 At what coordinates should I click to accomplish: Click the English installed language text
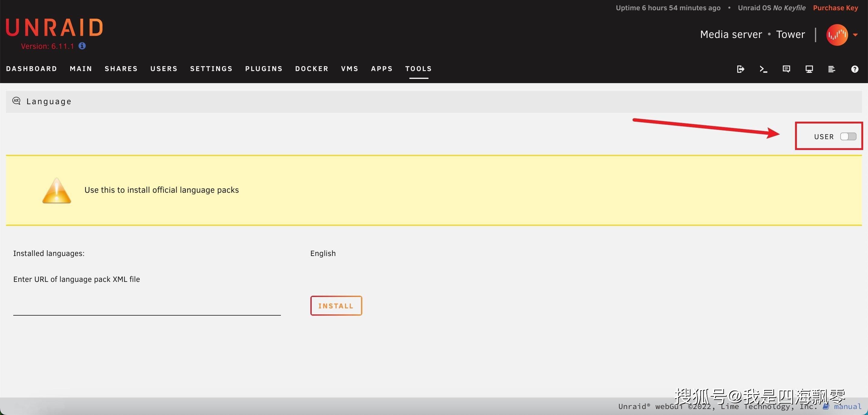tap(323, 254)
